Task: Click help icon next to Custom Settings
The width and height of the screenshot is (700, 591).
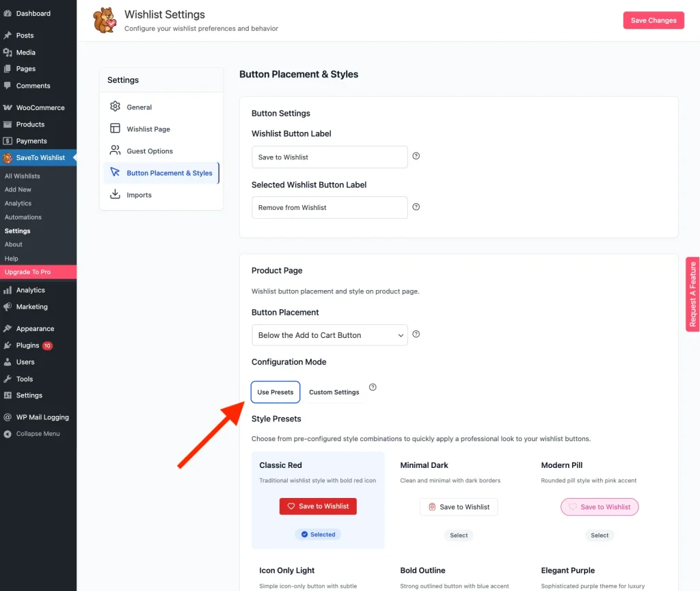Action: point(373,387)
